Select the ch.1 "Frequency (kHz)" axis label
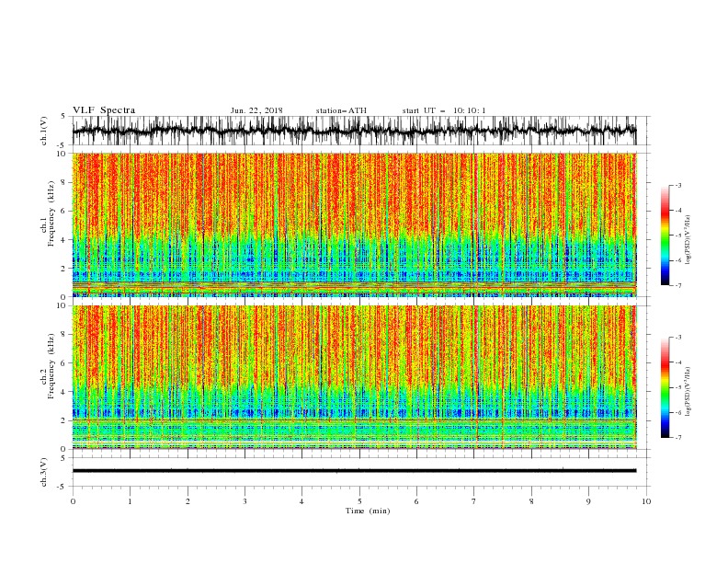The height and width of the screenshot is (563, 728). point(51,214)
